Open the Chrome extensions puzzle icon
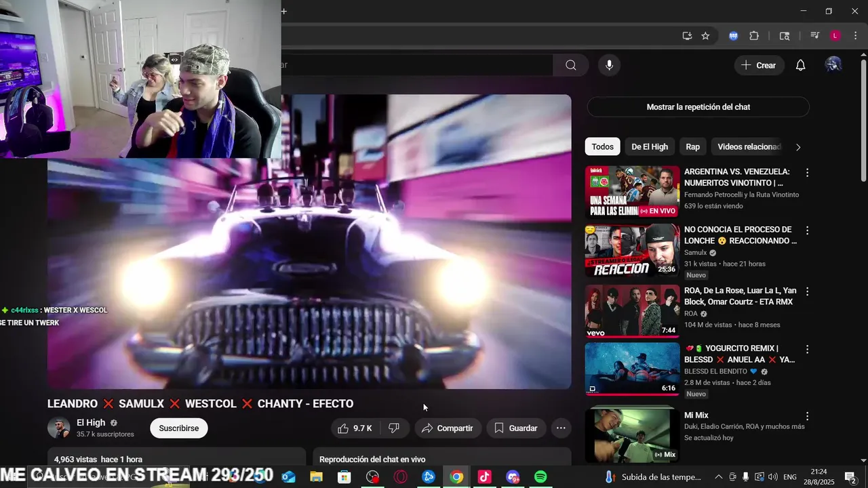The width and height of the screenshot is (868, 488). coord(754,36)
